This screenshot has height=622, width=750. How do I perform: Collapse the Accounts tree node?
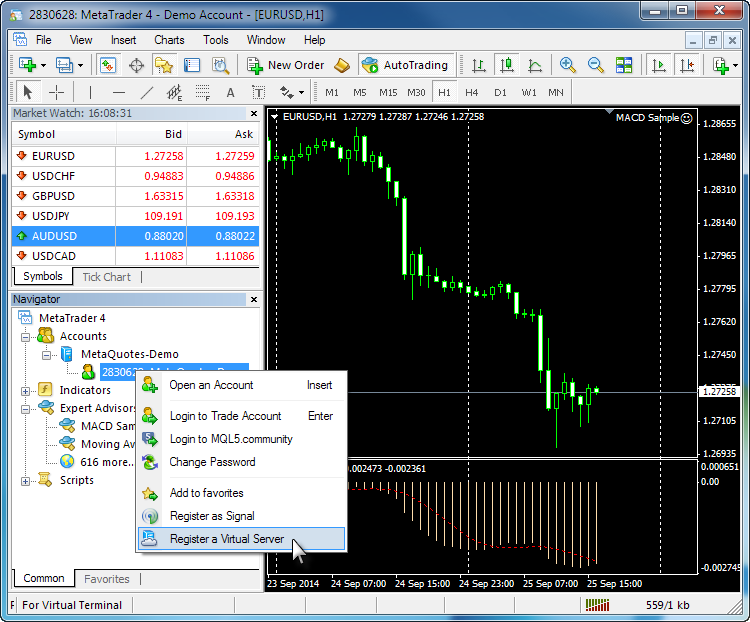click(26, 337)
